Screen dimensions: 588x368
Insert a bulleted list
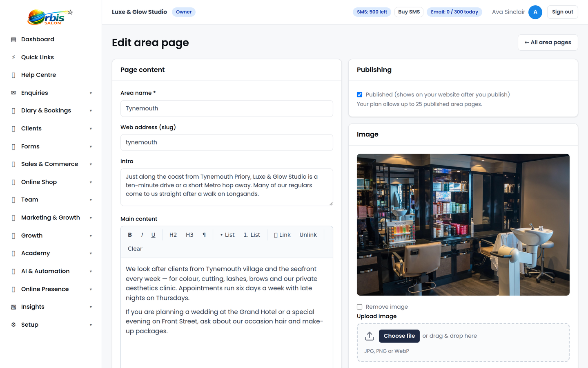click(x=227, y=235)
